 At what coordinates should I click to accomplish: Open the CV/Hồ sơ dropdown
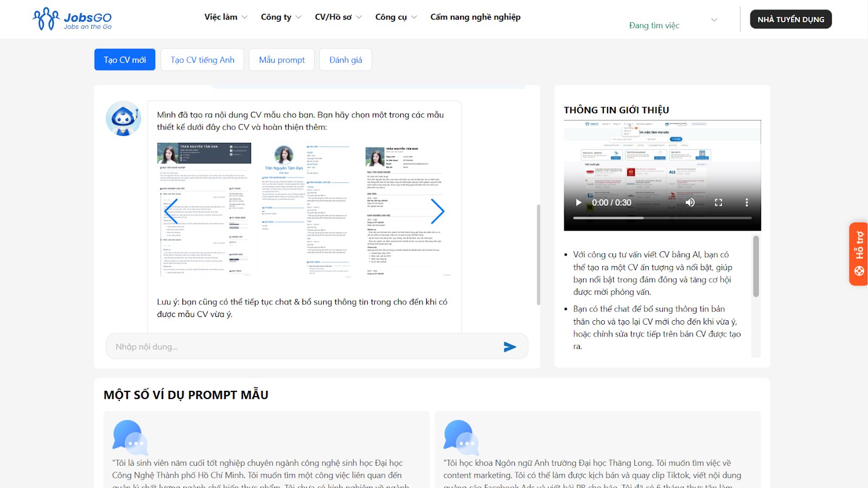(337, 17)
